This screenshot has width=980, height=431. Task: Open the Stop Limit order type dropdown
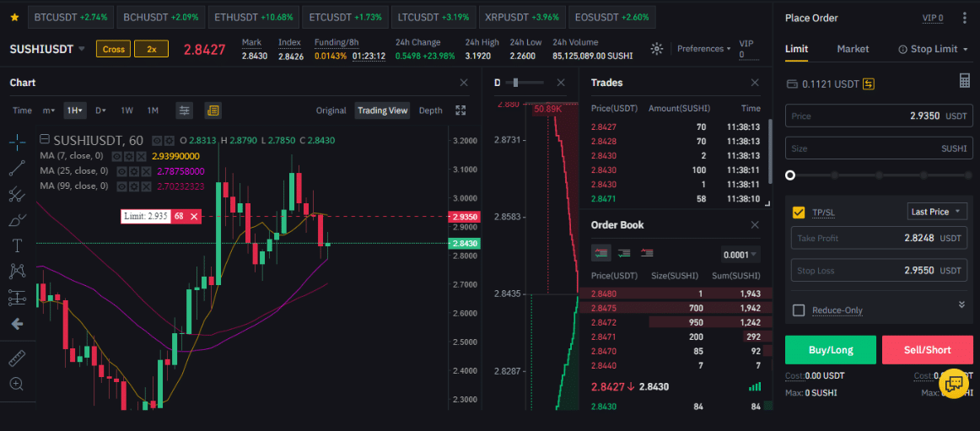(933, 49)
